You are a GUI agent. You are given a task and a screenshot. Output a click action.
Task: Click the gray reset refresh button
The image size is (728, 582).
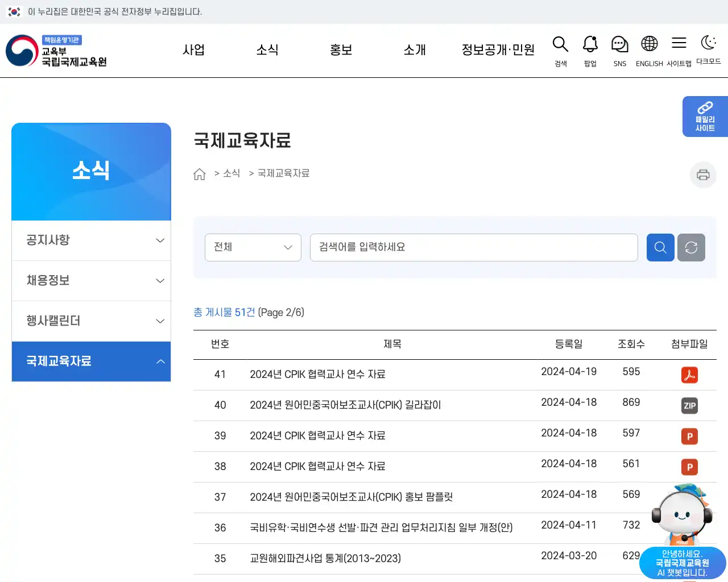tap(691, 247)
